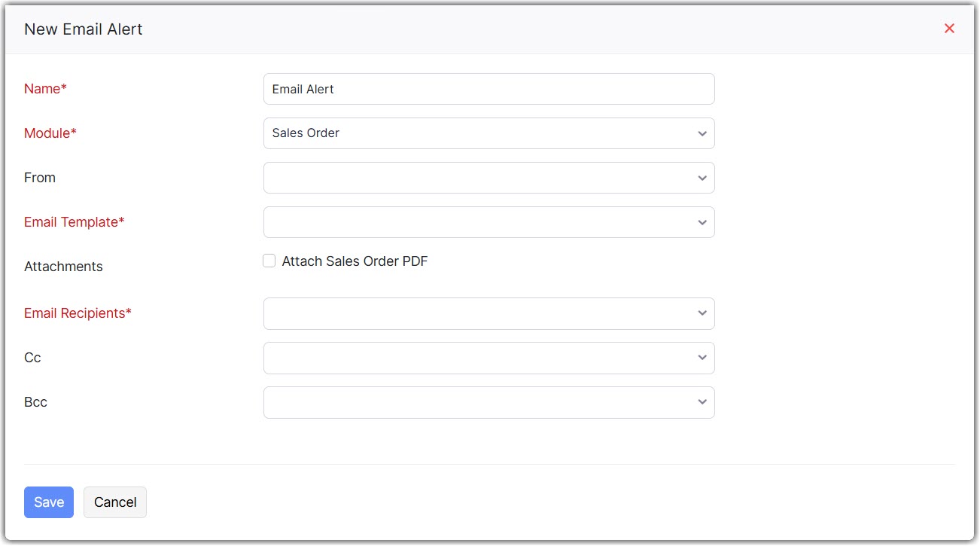Click the From field label
The image size is (980, 546).
pos(40,178)
